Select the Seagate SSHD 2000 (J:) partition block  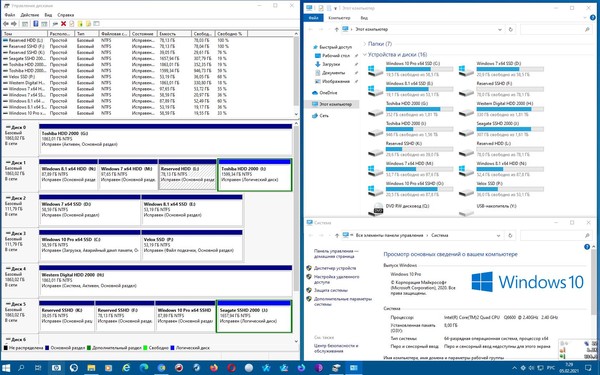click(254, 316)
